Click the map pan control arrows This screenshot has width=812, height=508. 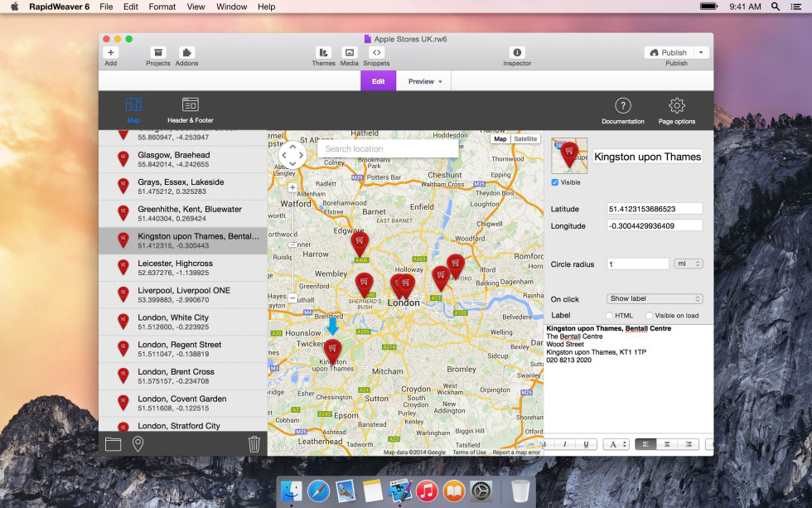click(292, 155)
